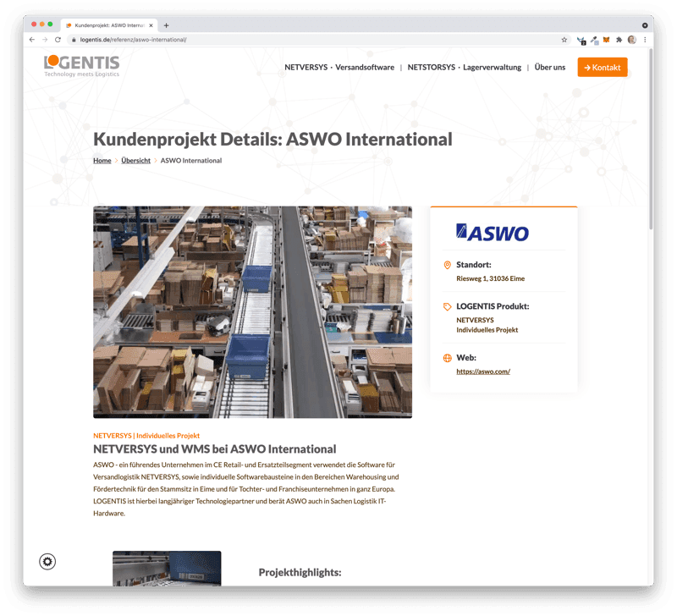Click the page vertical scrollbar
The image size is (677, 616).
pos(651,139)
